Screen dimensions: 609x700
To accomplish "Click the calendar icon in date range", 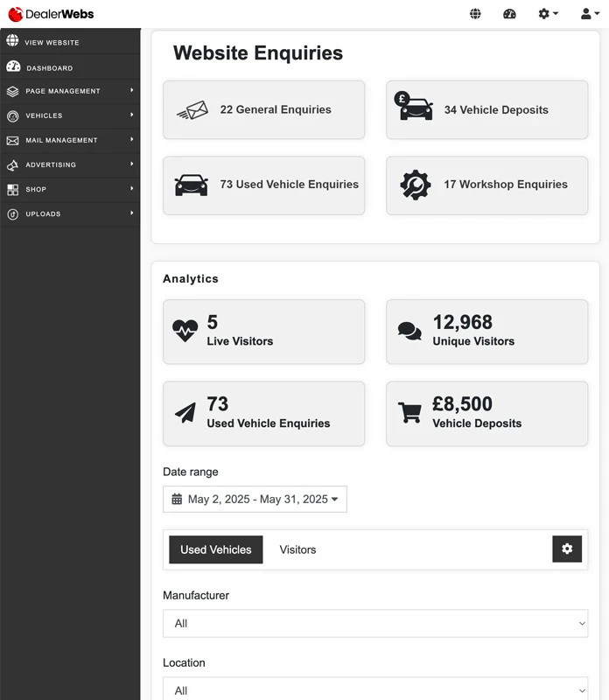I will [x=177, y=499].
